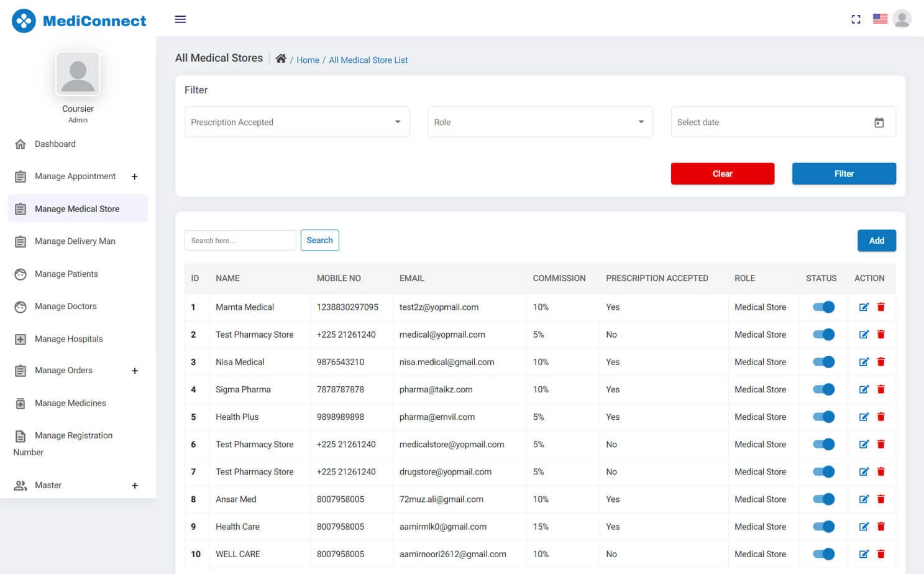
Task: Select the Manage Delivery Man sidebar icon
Action: click(21, 241)
